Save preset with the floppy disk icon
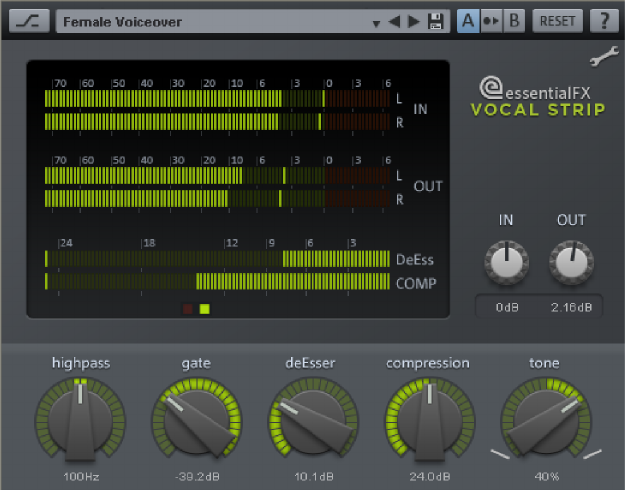 (x=435, y=21)
